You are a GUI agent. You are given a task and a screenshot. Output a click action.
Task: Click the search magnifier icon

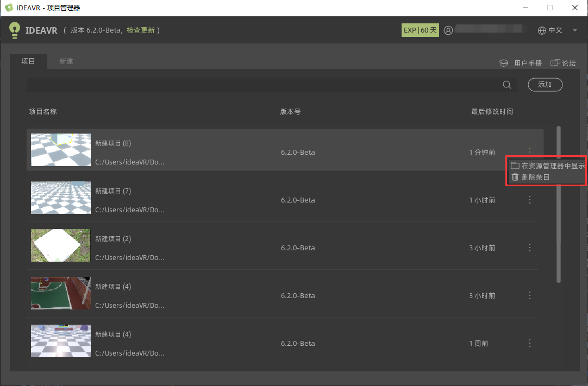506,85
